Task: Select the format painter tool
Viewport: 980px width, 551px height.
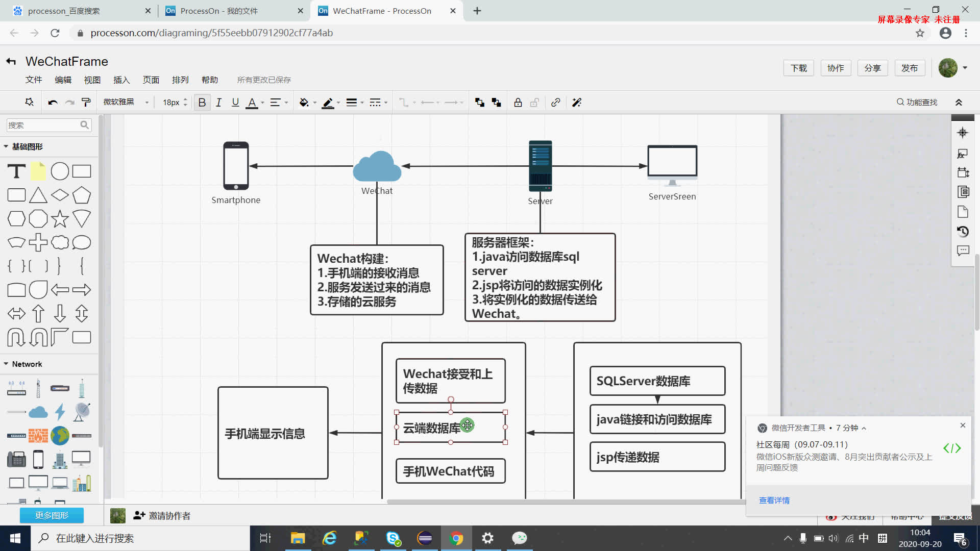Action: pos(86,103)
